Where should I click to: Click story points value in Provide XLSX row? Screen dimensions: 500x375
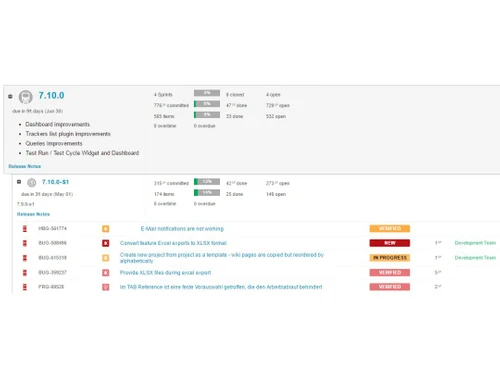[x=438, y=273]
